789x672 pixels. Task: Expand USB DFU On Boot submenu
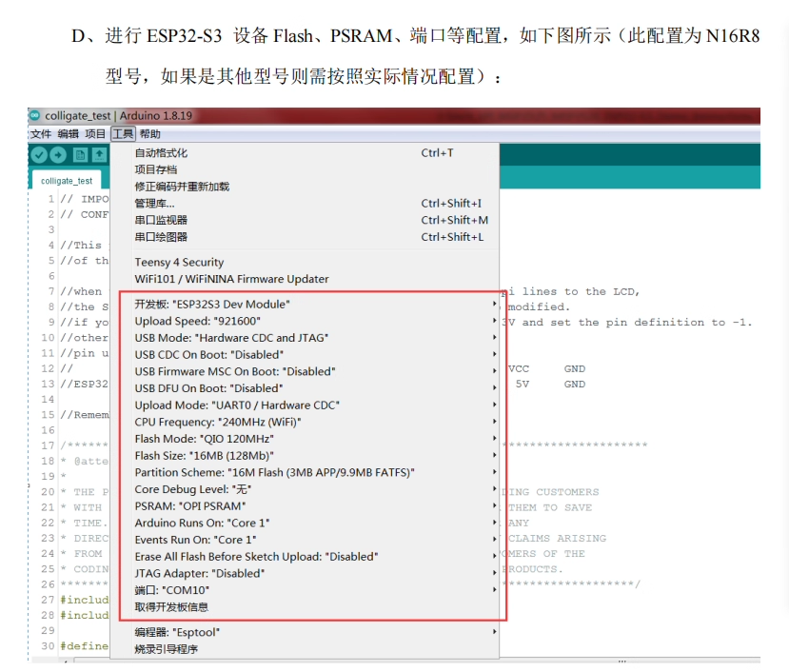(305, 388)
